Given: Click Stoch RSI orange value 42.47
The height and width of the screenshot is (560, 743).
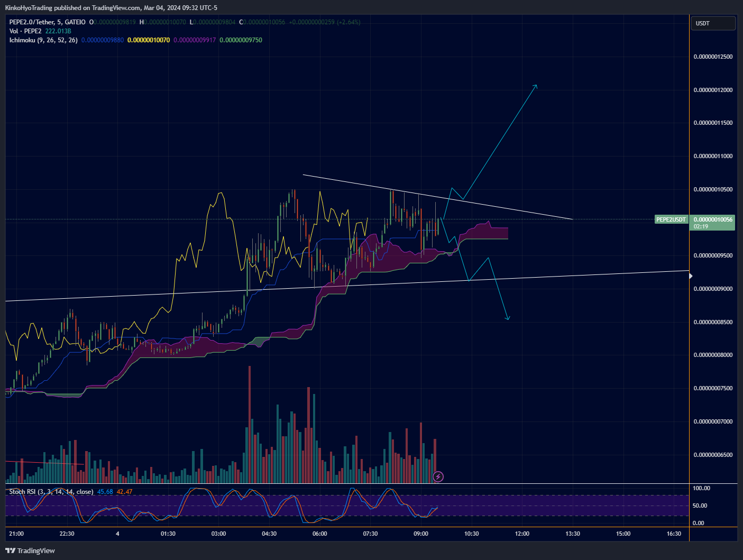Looking at the screenshot, I should (124, 492).
